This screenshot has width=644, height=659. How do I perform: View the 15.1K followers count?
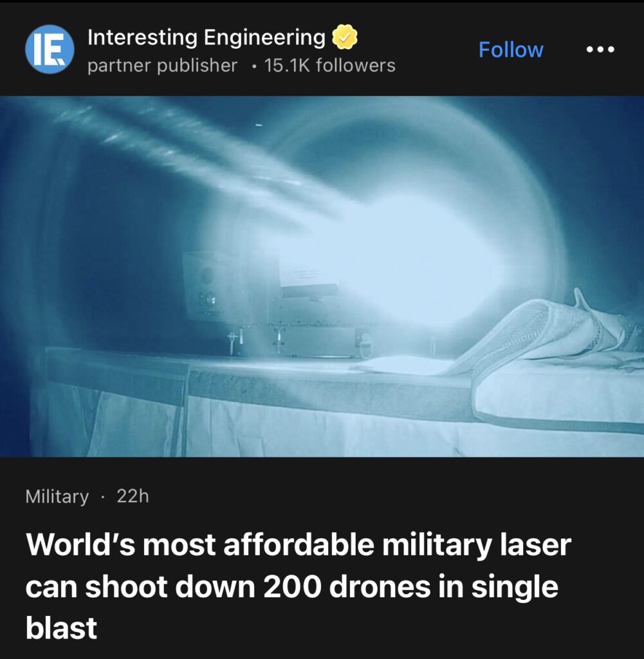point(330,66)
